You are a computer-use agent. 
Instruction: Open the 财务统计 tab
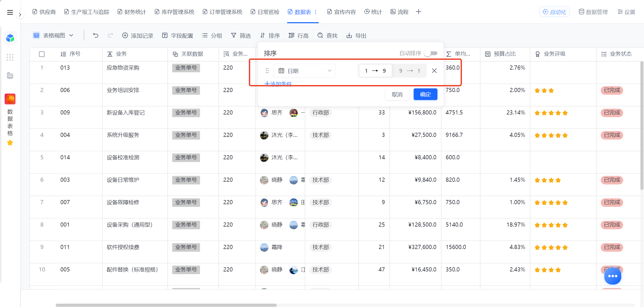pos(132,12)
